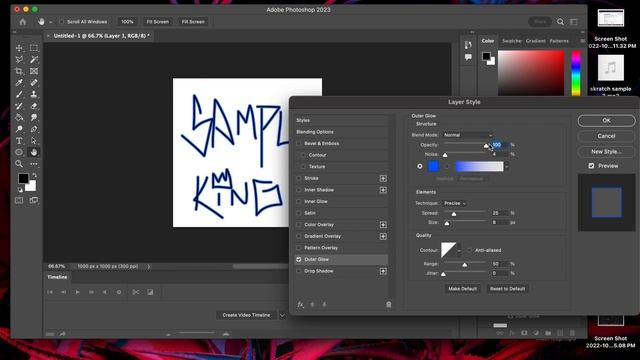Click Cancel in Layer Style dialog
Viewport: 640px width, 360px height.
pyautogui.click(x=607, y=136)
